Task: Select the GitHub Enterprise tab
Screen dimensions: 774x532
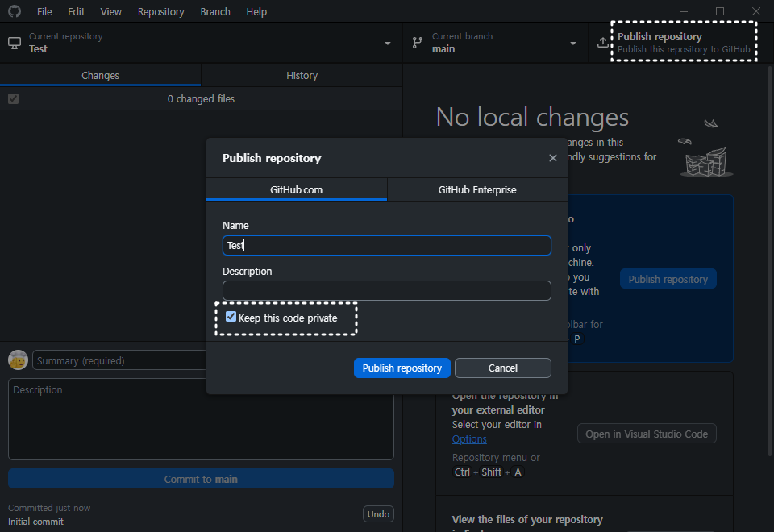Action: pyautogui.click(x=477, y=189)
